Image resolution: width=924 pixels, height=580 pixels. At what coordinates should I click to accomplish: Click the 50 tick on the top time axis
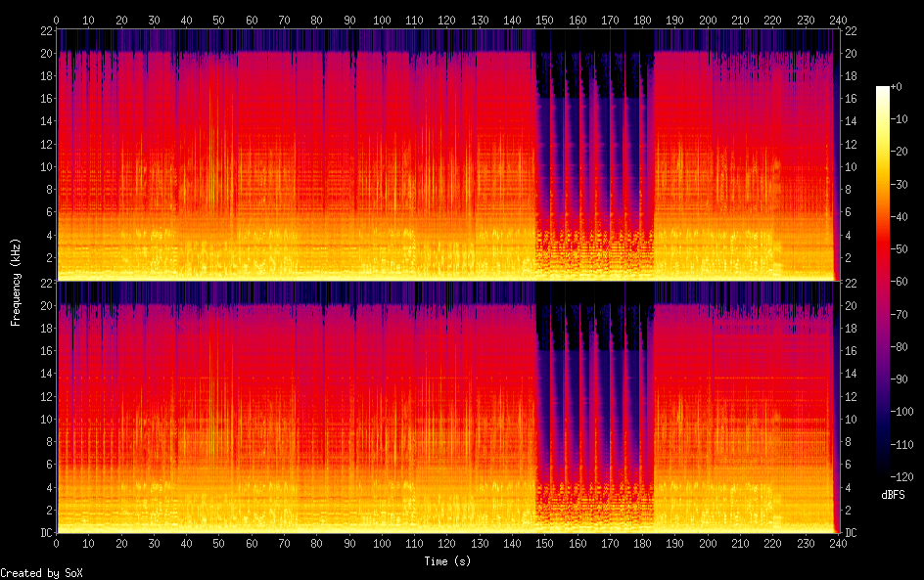click(x=218, y=20)
